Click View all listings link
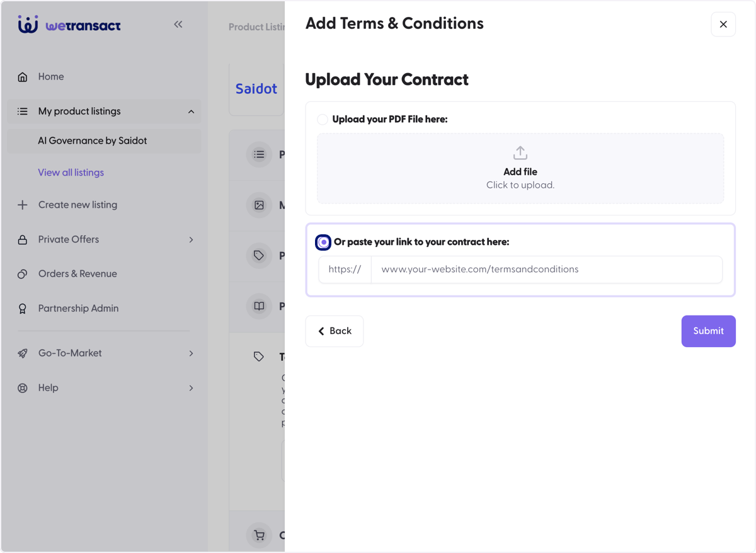Image resolution: width=756 pixels, height=553 pixels. (71, 173)
